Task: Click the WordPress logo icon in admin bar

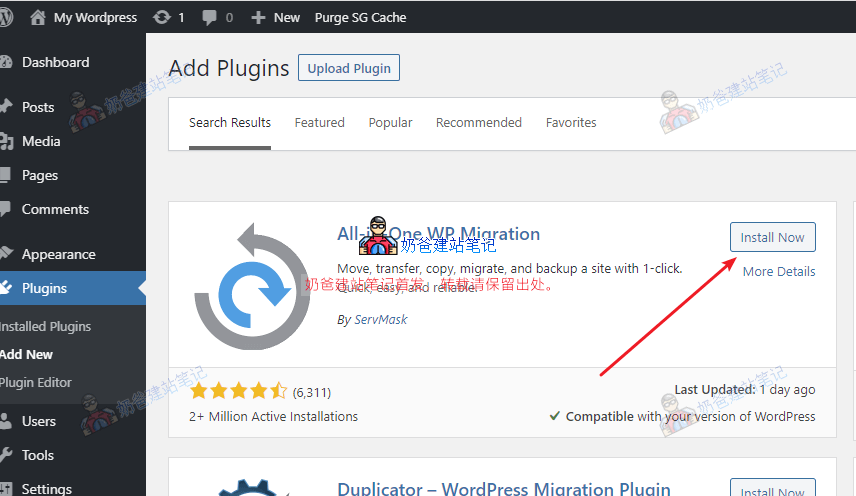Action: click(5, 17)
